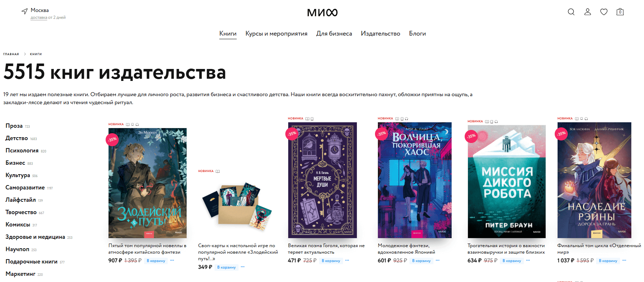Open Злодейский путь book cover
The height and width of the screenshot is (282, 644).
[x=147, y=183]
